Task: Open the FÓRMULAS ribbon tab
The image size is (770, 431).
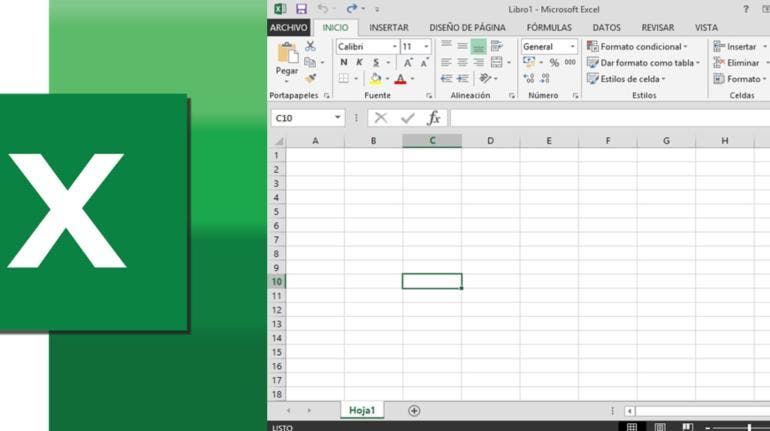Action: point(549,28)
